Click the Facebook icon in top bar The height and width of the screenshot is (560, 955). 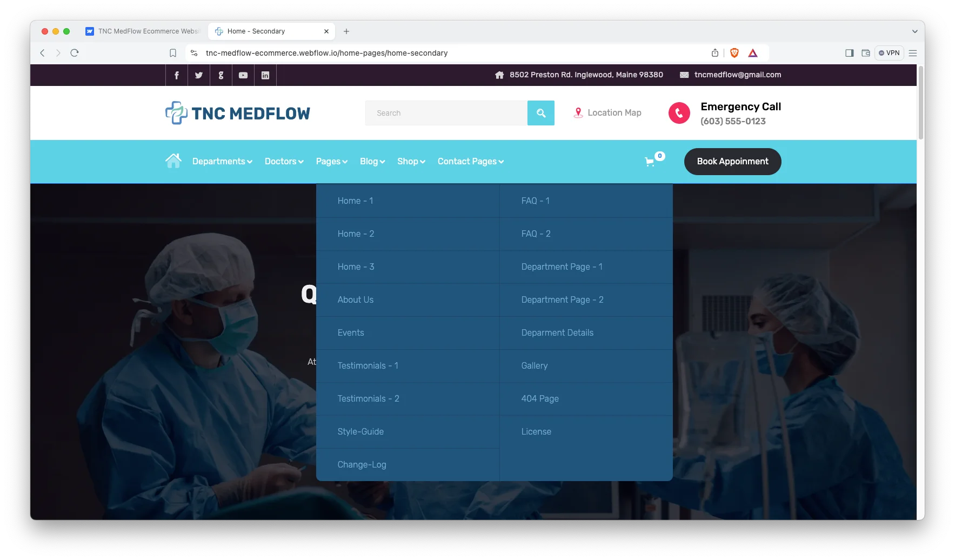[176, 75]
